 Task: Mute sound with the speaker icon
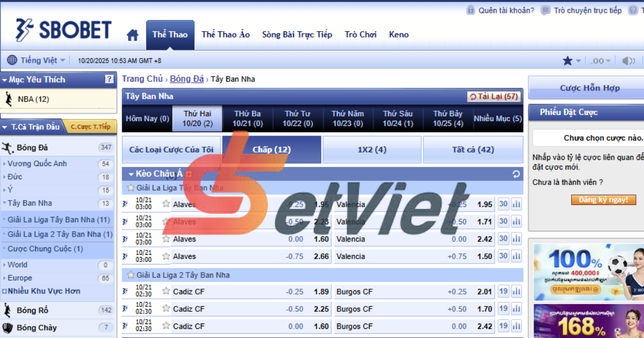[x=628, y=61]
